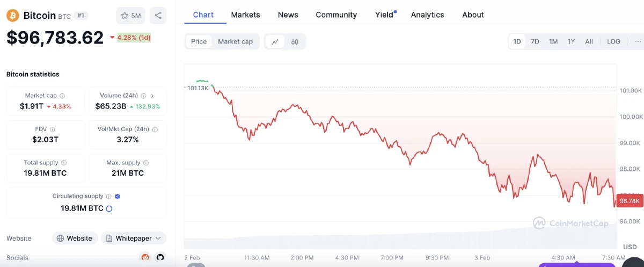Add Bitcoin to watchlist with star button
644x267 pixels.
coord(130,16)
